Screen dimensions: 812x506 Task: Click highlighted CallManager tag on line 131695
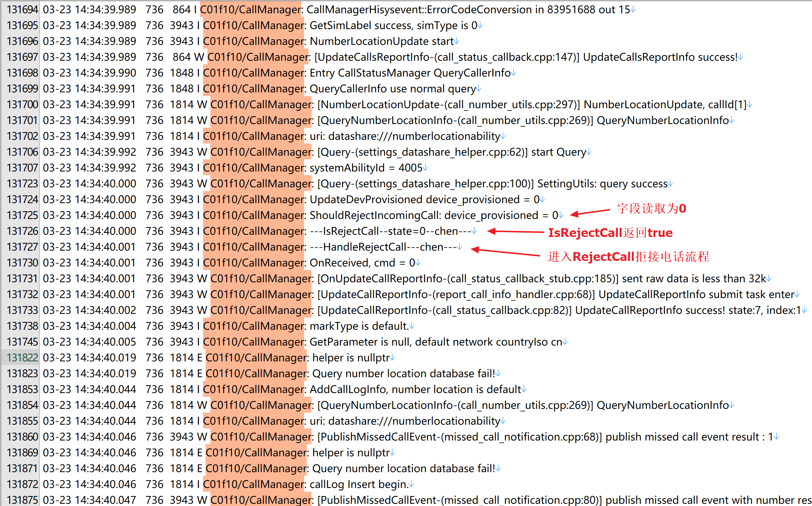click(x=254, y=25)
